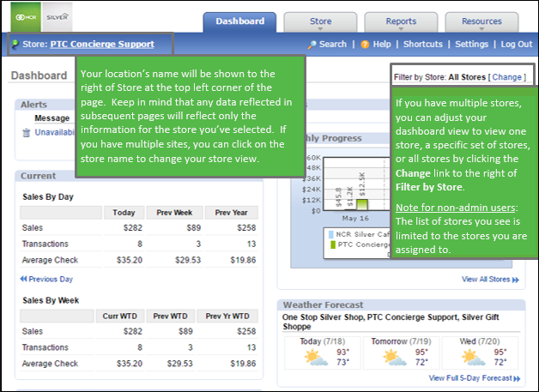
Task: Click the Prev WTD column header
Action: pyautogui.click(x=170, y=316)
